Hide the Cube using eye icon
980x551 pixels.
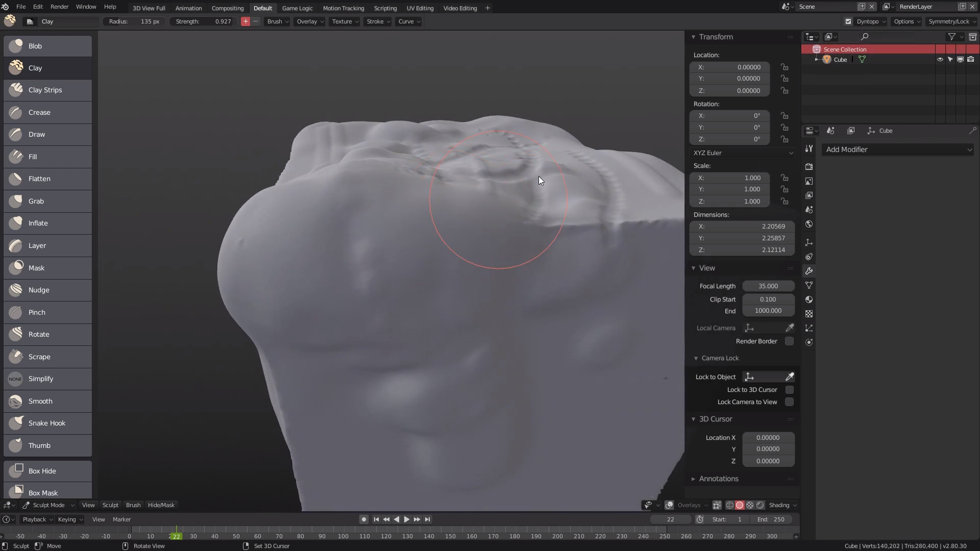(940, 60)
